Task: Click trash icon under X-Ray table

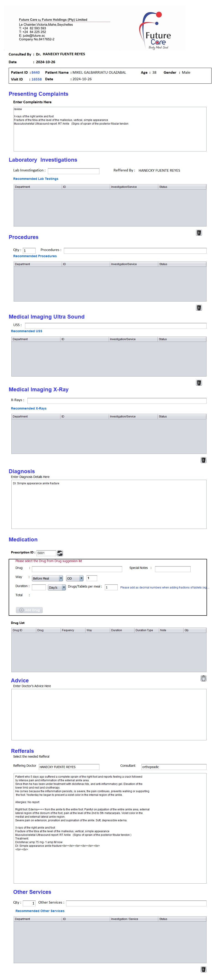Action: [x=203, y=460]
